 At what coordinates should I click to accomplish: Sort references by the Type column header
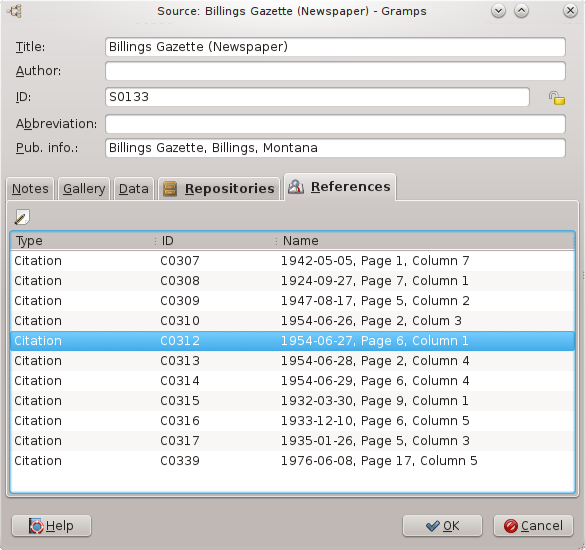tap(82, 241)
